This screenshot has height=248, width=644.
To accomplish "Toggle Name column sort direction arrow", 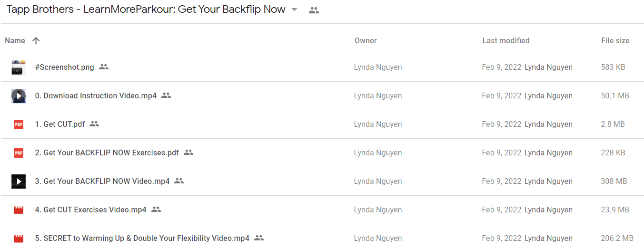I will (x=36, y=40).
